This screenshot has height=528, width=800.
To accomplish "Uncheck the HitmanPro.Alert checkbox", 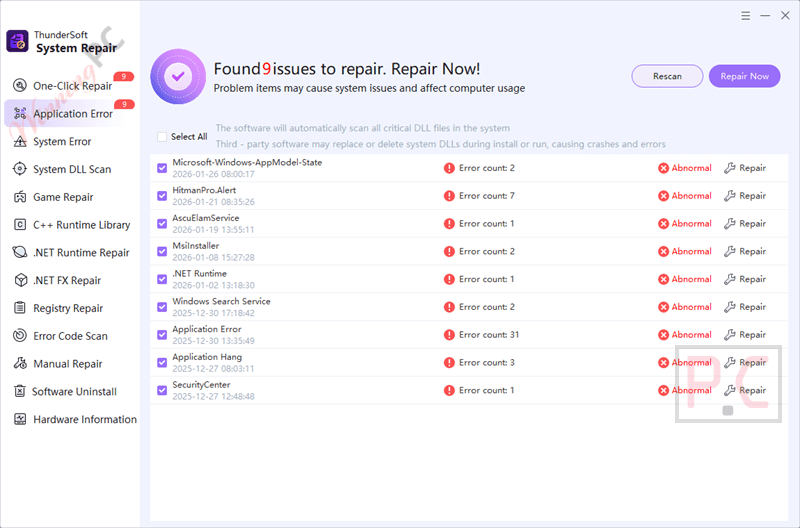I will [162, 196].
